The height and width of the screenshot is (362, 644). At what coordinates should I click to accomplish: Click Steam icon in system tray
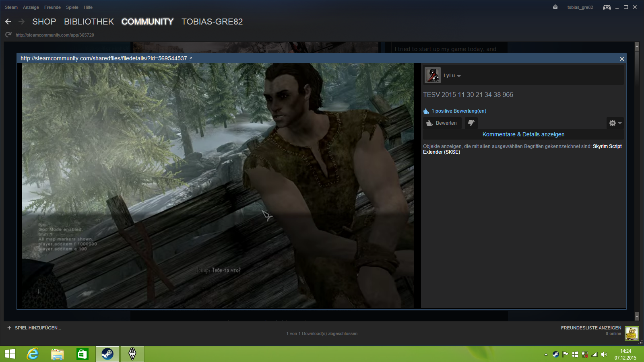click(x=555, y=354)
